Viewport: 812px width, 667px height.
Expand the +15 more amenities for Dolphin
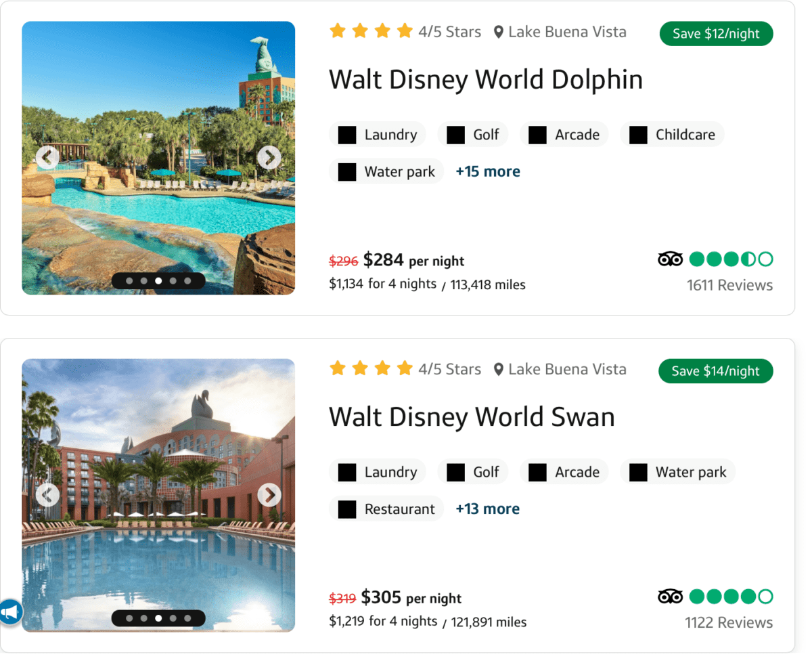pyautogui.click(x=487, y=171)
